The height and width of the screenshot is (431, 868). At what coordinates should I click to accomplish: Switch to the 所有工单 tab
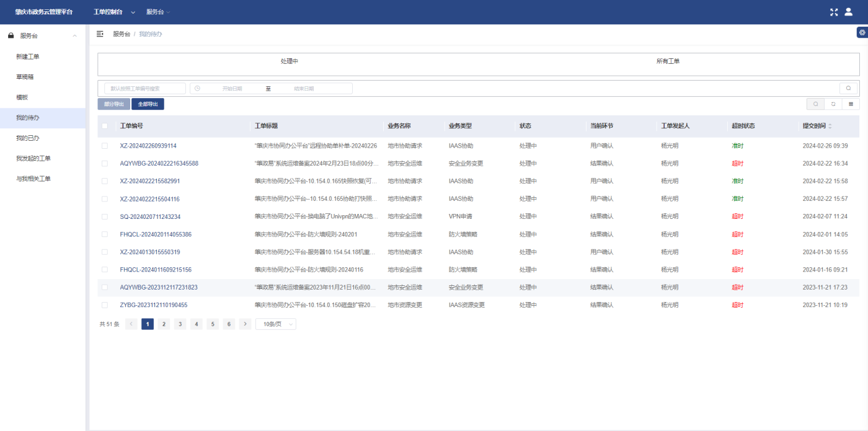click(668, 61)
